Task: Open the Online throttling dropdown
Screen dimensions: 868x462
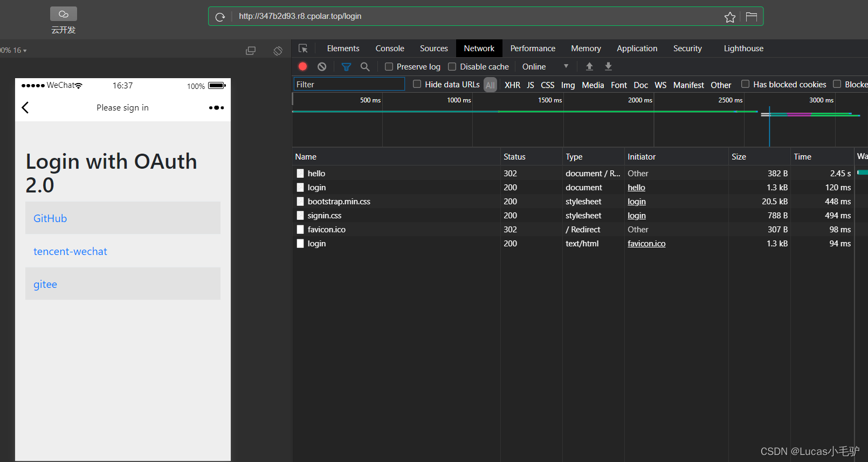Action: coord(546,67)
